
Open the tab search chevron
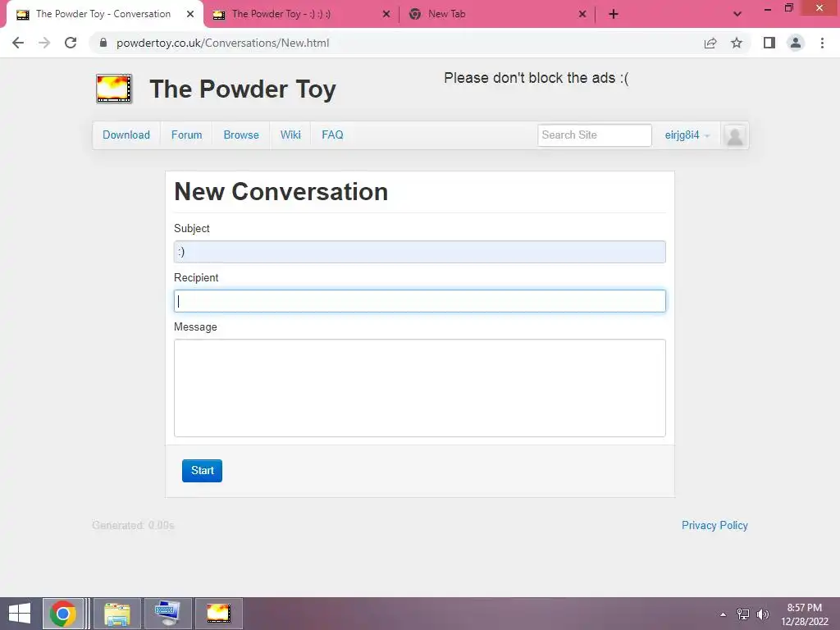point(737,14)
